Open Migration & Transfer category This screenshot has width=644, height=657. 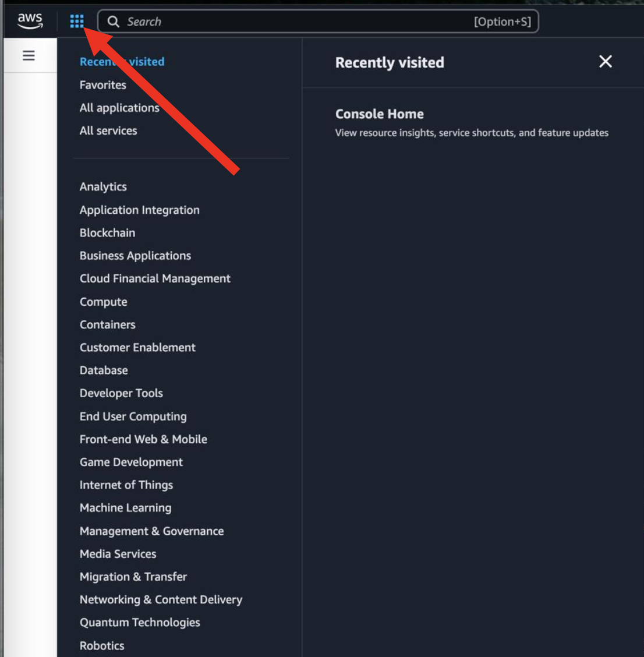click(133, 577)
